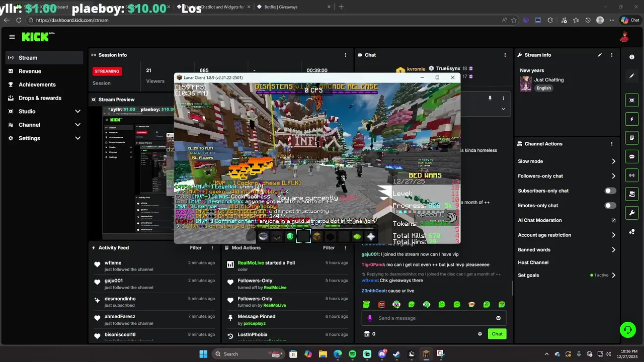Open Channel Actions three-dot menu
This screenshot has height=362, width=644.
click(x=612, y=144)
